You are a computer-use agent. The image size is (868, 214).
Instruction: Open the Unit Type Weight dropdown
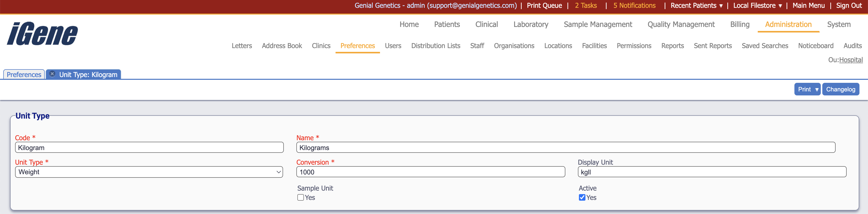point(149,172)
